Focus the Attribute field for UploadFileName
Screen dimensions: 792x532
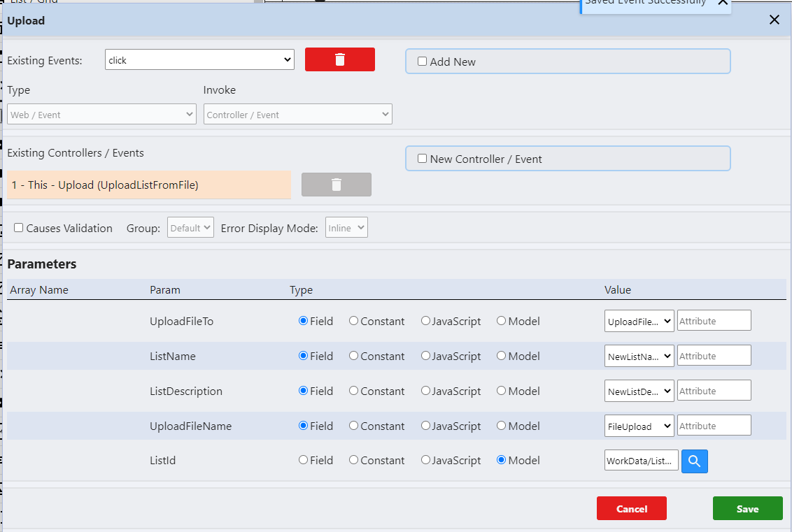pyautogui.click(x=714, y=425)
